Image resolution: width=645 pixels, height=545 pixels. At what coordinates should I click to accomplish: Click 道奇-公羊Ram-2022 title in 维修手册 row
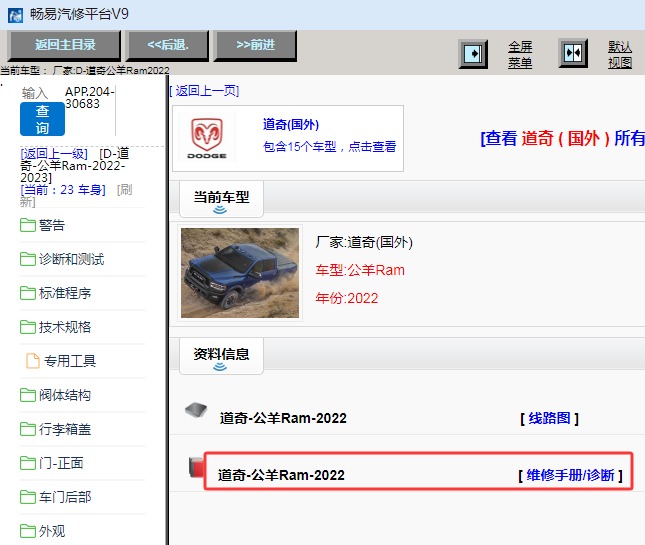281,475
